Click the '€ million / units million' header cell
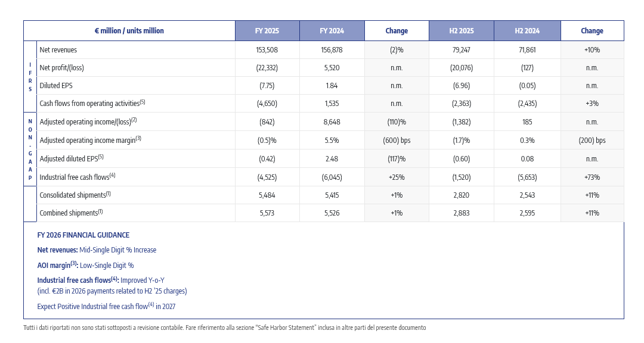 (x=129, y=31)
